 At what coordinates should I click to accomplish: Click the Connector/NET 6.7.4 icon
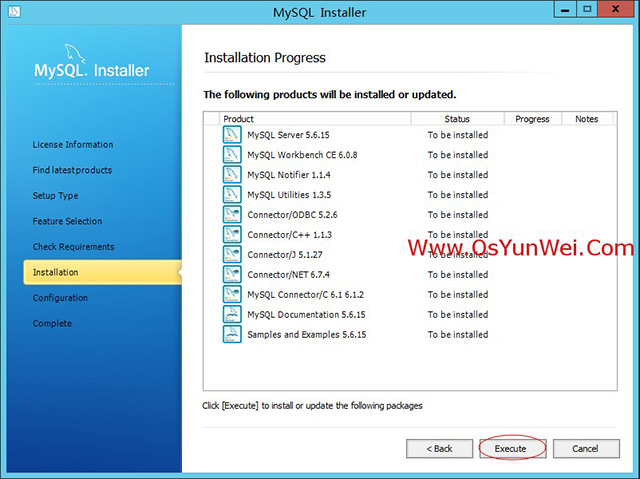tap(232, 275)
